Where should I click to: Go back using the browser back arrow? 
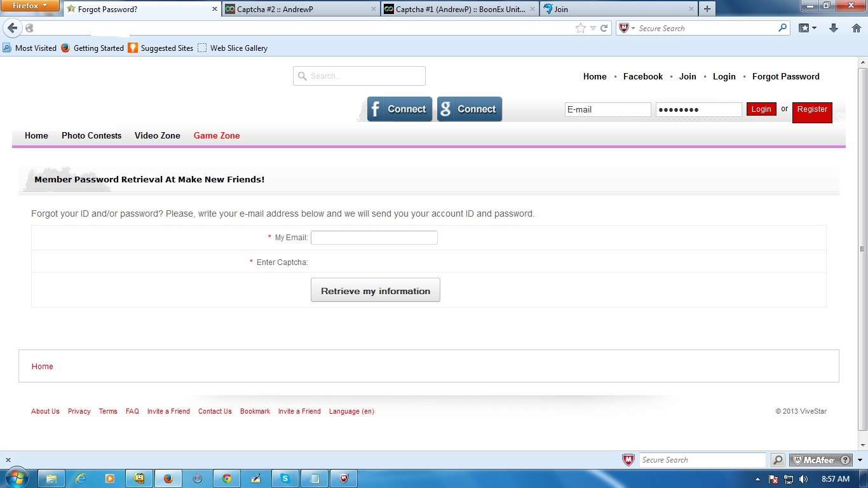[12, 28]
